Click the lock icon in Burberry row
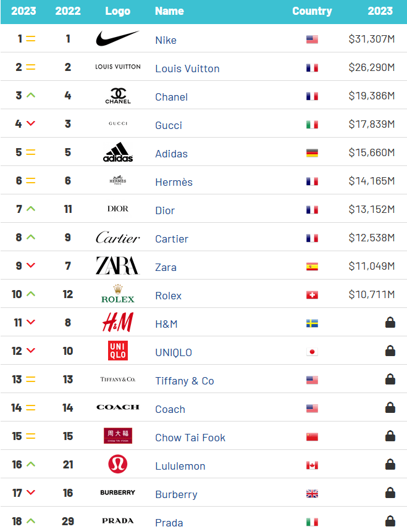Image resolution: width=407 pixels, height=532 pixels. coord(390,493)
